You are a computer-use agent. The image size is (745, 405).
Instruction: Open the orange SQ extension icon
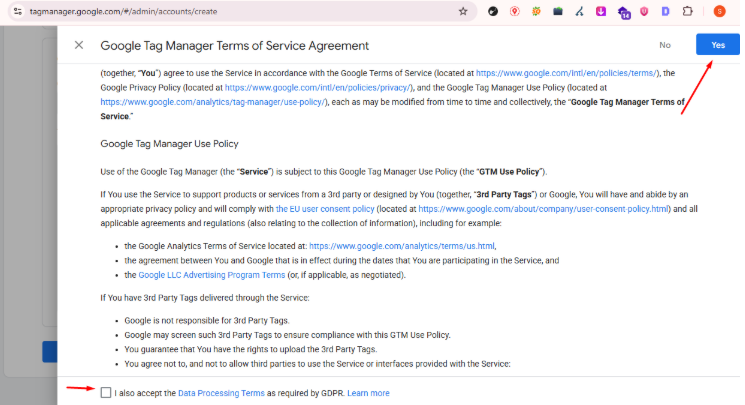click(x=536, y=11)
